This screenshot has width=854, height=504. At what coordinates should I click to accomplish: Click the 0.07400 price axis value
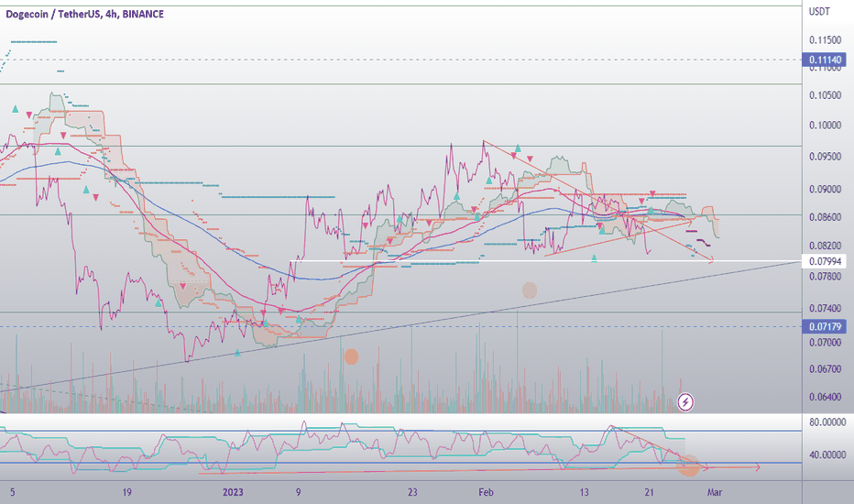[x=825, y=309]
